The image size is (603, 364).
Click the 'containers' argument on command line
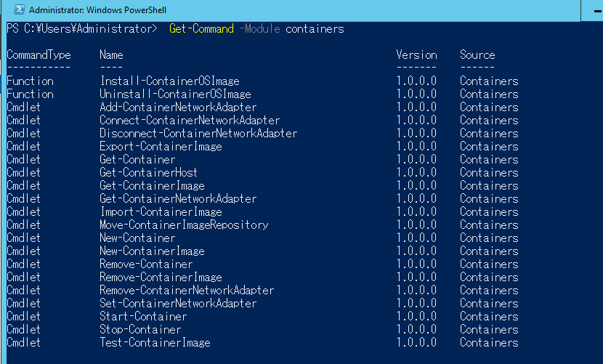pos(315,29)
